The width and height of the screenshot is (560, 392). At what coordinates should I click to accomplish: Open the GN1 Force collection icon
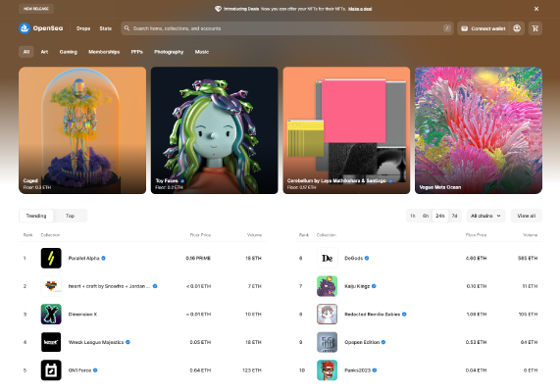coord(51,370)
